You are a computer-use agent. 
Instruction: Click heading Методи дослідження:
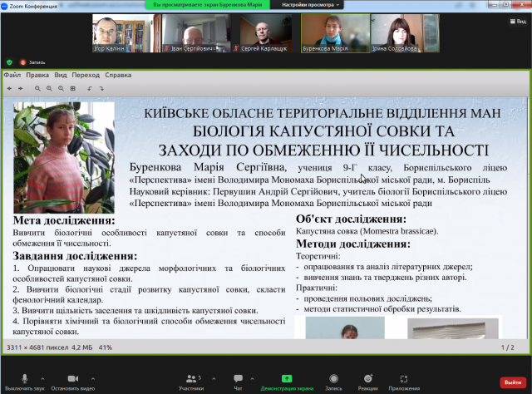coord(353,244)
